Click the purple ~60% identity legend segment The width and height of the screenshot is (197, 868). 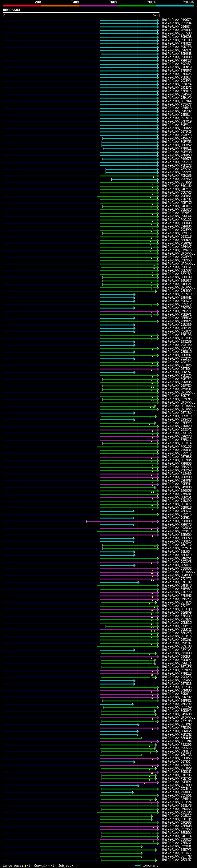click(x=99, y=6)
